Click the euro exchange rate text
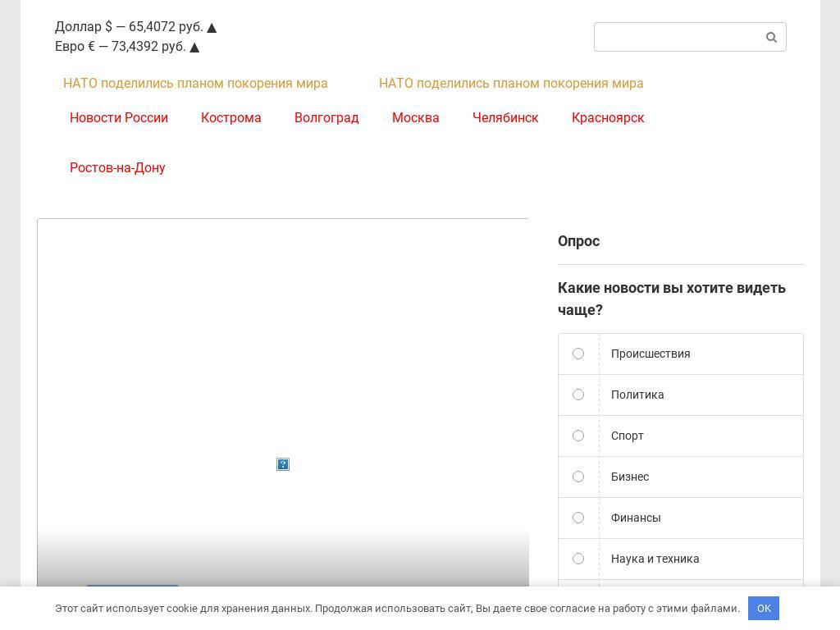 (x=127, y=47)
